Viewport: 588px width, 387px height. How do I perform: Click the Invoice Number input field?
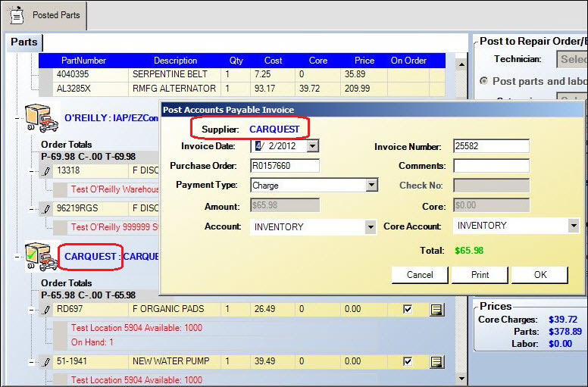tap(491, 146)
